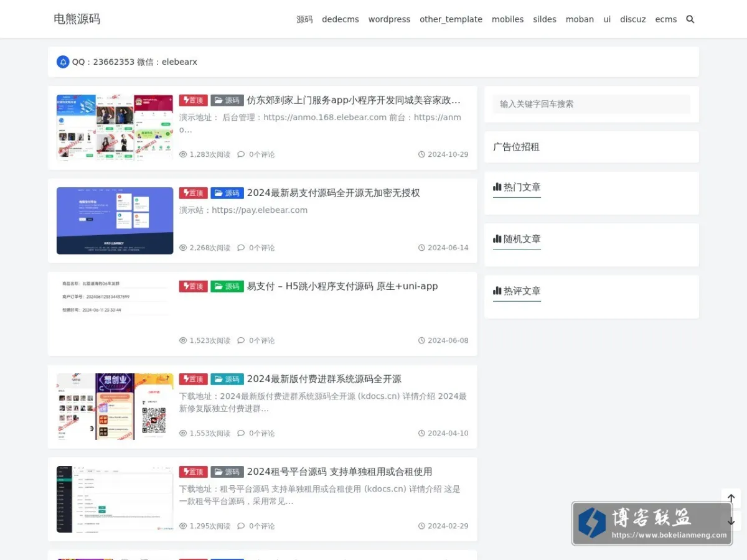The width and height of the screenshot is (747, 560).
Task: Open the 源码 navigation menu item
Action: (304, 19)
